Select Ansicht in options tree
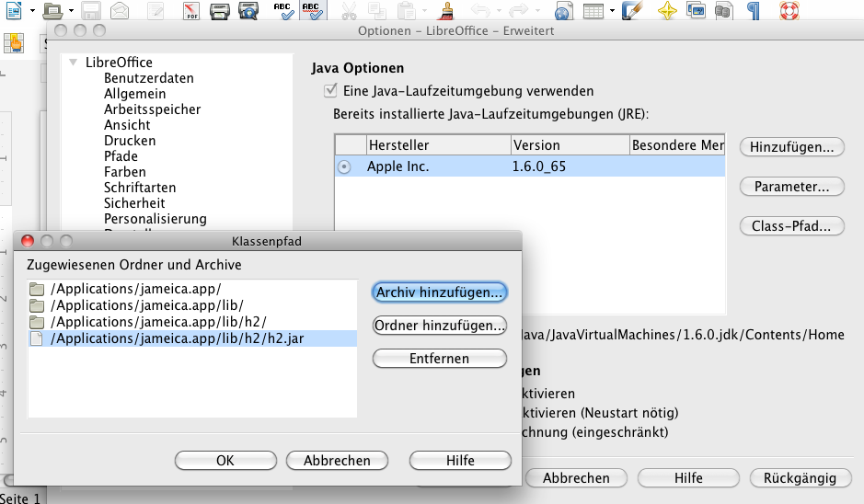 [127, 125]
